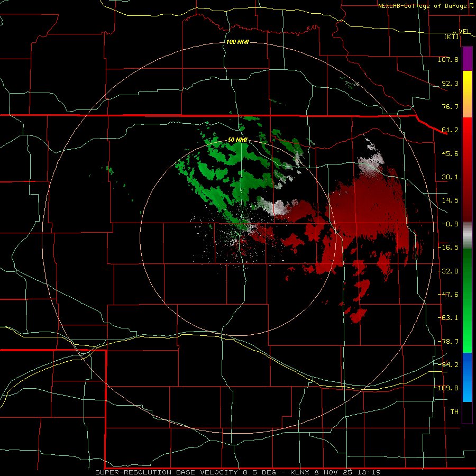The width and height of the screenshot is (476, 476).
Task: Pick the yellow-orange segment of the color bar
Action: 467,94
